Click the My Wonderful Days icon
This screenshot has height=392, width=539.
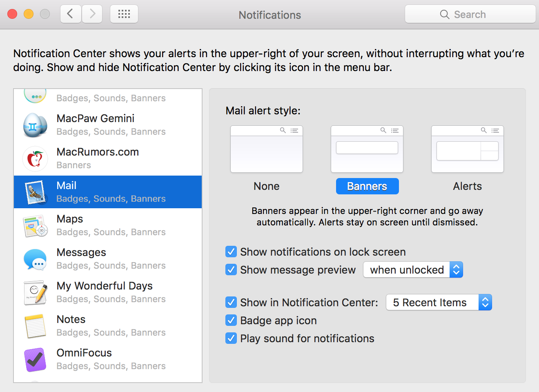(36, 292)
